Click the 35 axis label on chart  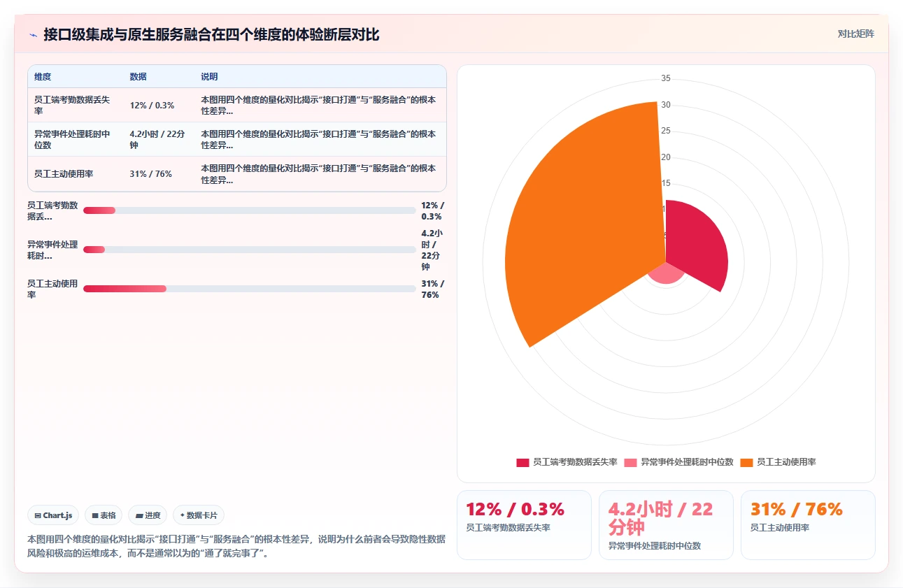point(666,78)
